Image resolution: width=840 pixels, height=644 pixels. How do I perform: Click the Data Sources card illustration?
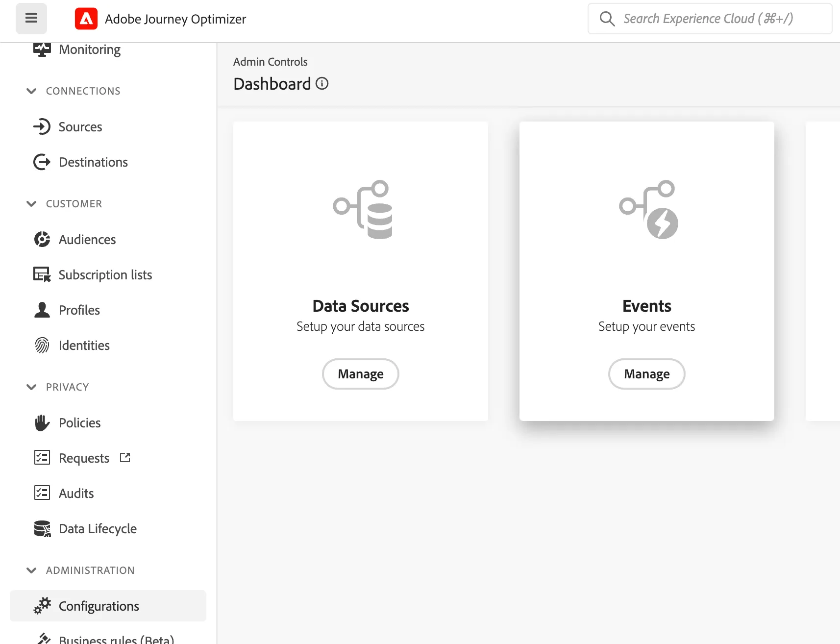(x=363, y=210)
